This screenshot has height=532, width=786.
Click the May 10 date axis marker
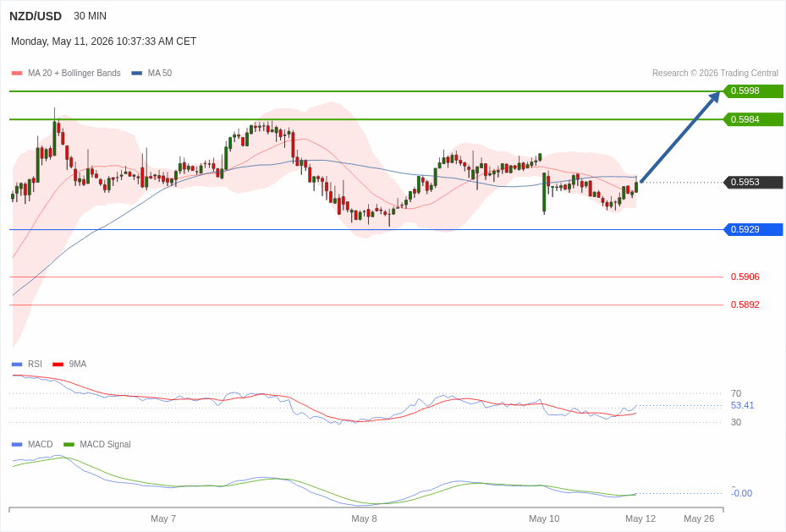coord(544,519)
